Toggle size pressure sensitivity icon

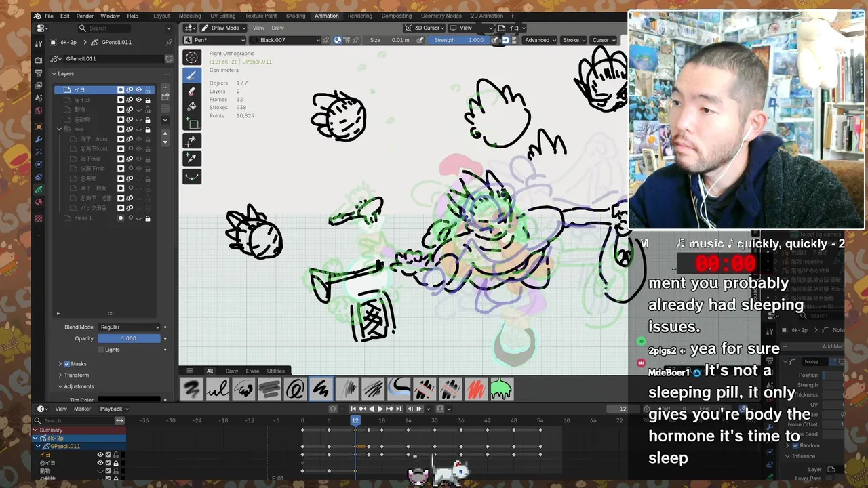(420, 40)
